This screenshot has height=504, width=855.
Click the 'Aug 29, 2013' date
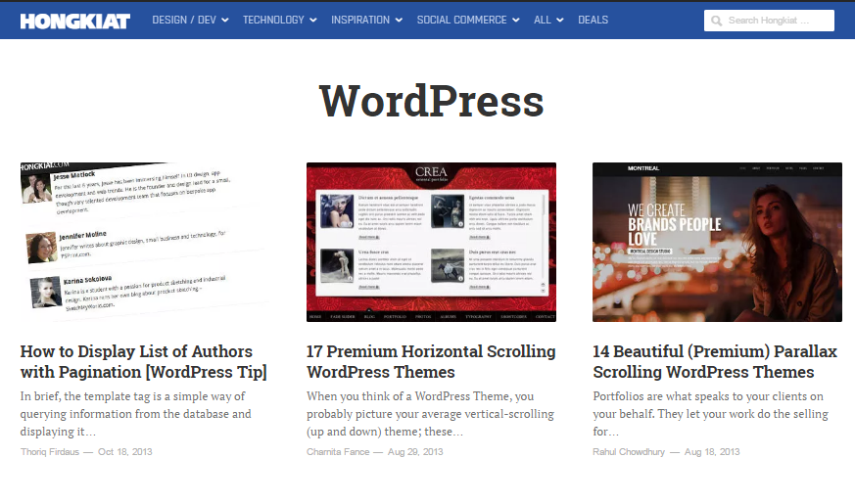click(415, 452)
